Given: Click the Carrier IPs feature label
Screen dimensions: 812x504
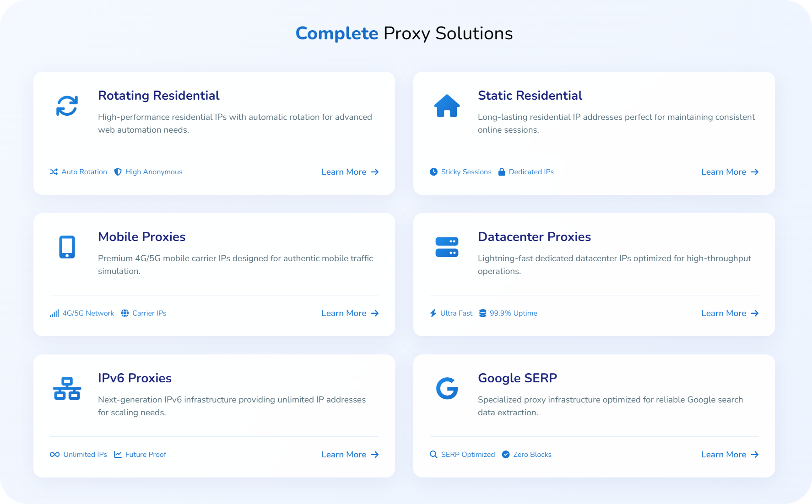Looking at the screenshot, I should (x=149, y=313).
